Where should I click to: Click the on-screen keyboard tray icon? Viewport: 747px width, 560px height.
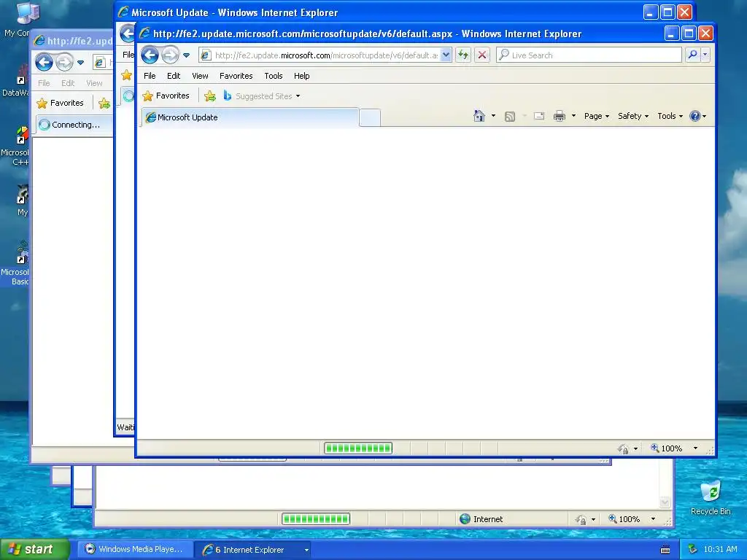(665, 550)
